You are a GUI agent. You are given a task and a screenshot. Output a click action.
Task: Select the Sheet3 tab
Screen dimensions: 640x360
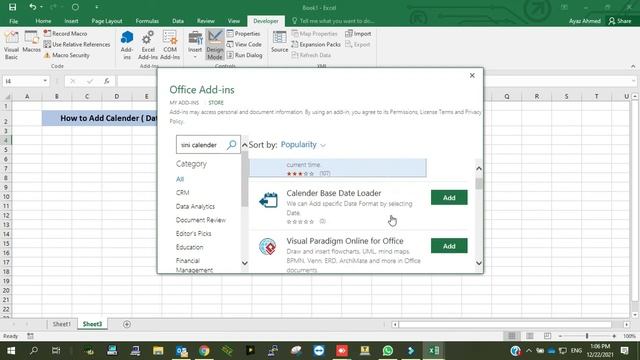coord(92,324)
